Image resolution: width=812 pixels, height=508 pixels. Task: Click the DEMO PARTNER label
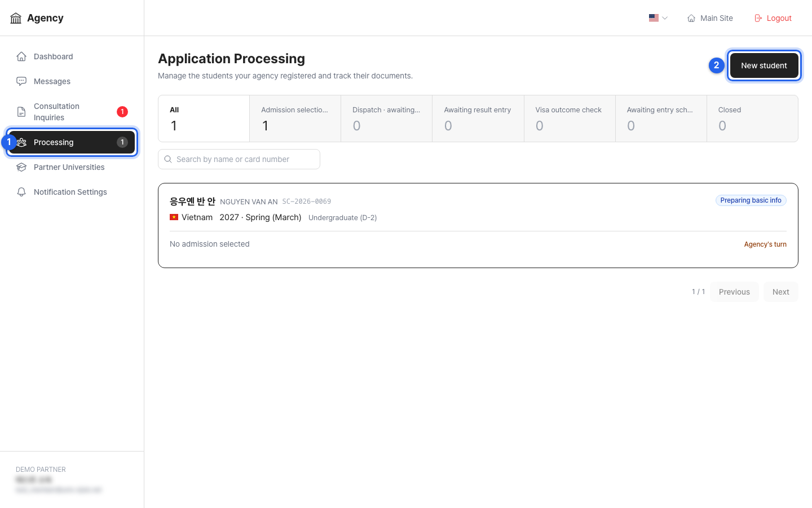pos(41,470)
